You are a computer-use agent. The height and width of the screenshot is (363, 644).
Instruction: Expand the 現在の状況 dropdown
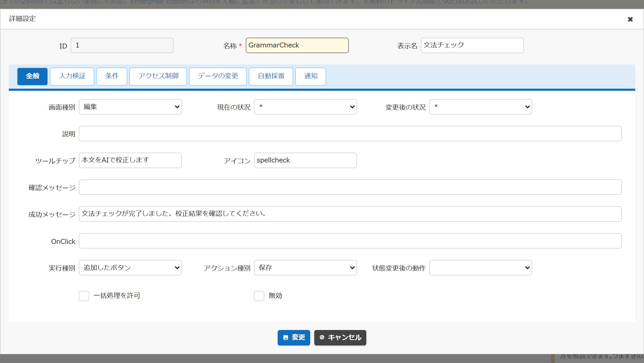coord(306,107)
